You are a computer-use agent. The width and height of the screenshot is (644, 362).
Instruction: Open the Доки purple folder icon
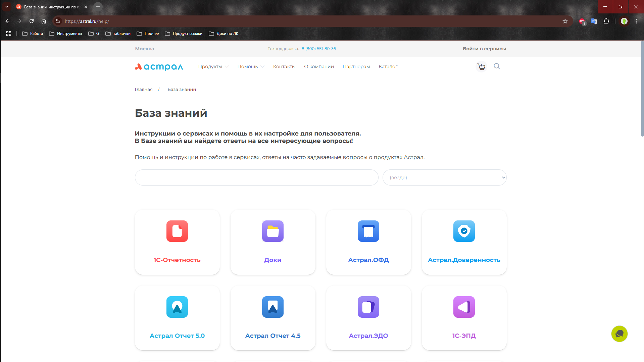click(273, 231)
